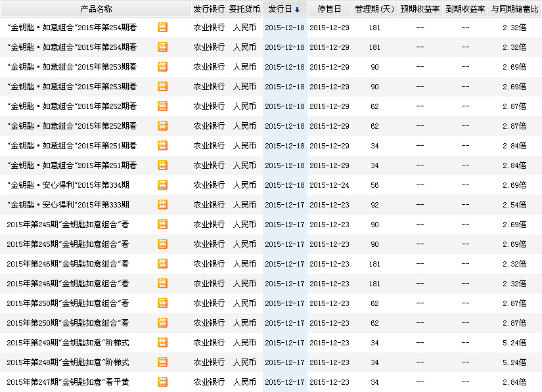Select issue date 2015-12-17 in 第247期 row

pyautogui.click(x=284, y=382)
